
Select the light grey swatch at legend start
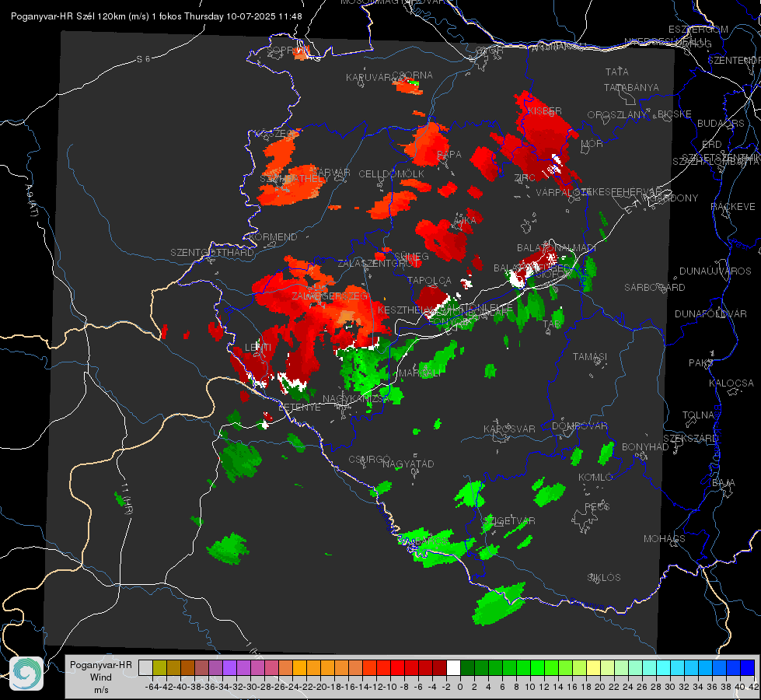click(x=145, y=667)
